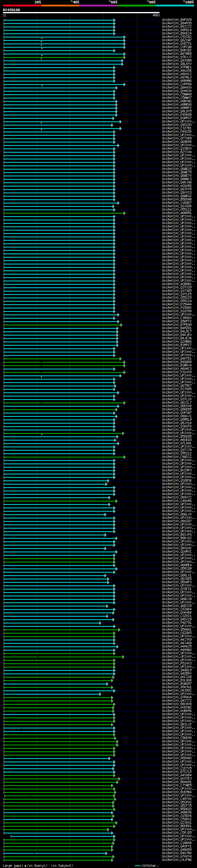Select the UniRef100_Q9AVU0 label
The image size is (197, 868).
click(177, 88)
